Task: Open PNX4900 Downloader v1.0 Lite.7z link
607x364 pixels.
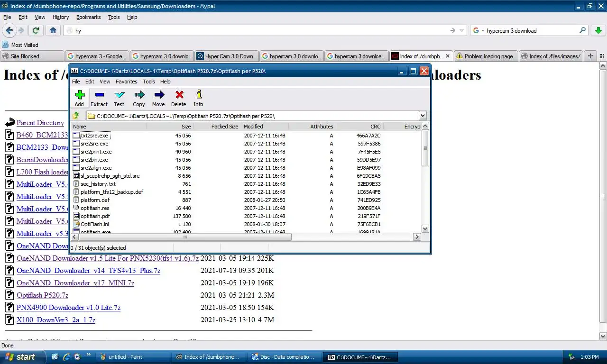Action: 68,308
